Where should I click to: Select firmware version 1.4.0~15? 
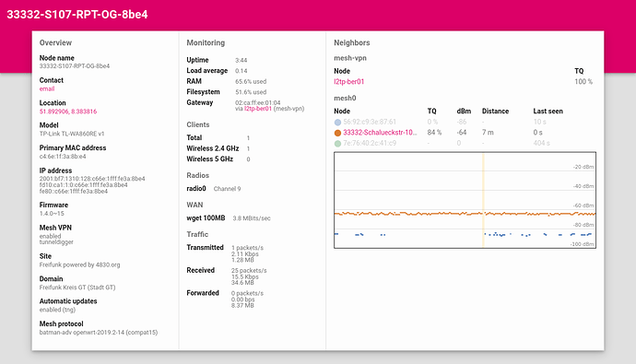(52, 214)
